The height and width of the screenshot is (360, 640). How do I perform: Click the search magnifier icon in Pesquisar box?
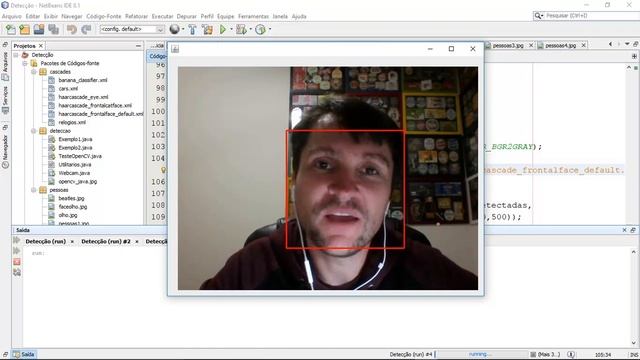[x=538, y=16]
